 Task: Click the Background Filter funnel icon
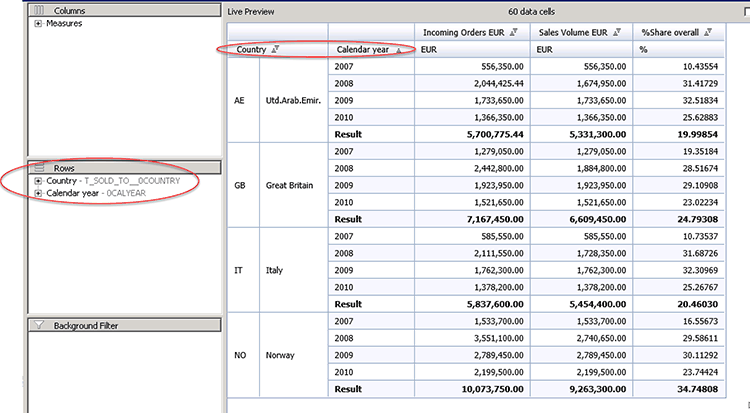click(x=40, y=325)
